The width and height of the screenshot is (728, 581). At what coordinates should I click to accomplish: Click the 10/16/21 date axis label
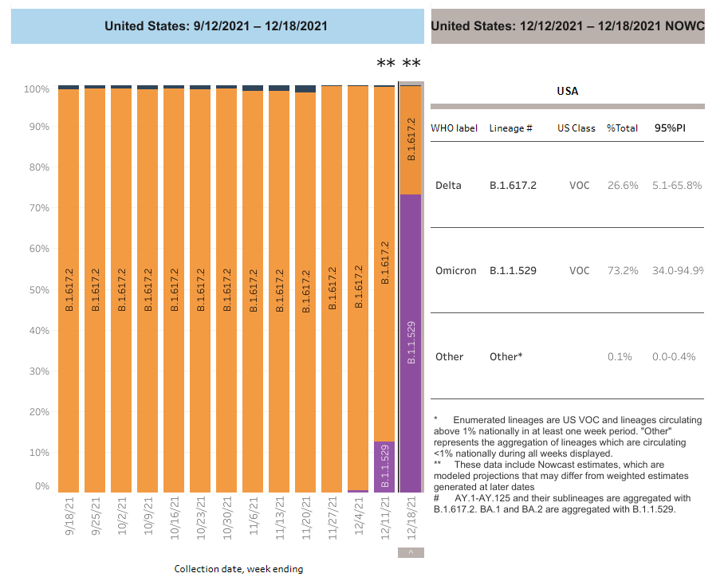(x=174, y=518)
